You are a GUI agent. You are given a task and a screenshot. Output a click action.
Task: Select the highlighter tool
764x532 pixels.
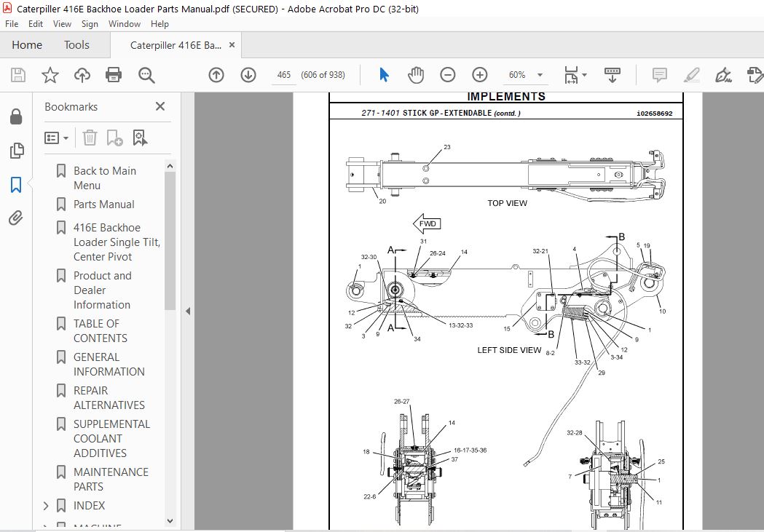pos(691,75)
